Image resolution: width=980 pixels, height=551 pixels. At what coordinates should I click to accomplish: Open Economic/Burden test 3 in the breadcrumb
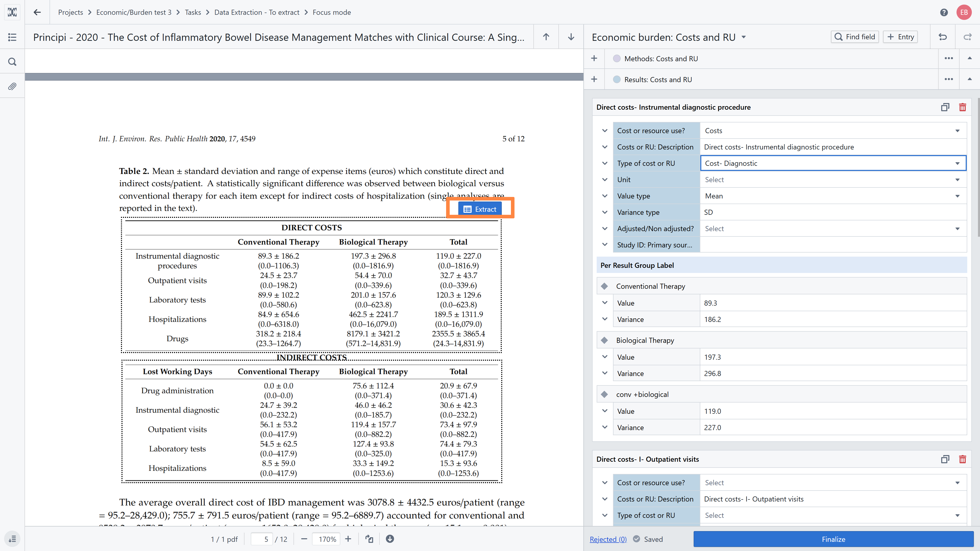(133, 12)
